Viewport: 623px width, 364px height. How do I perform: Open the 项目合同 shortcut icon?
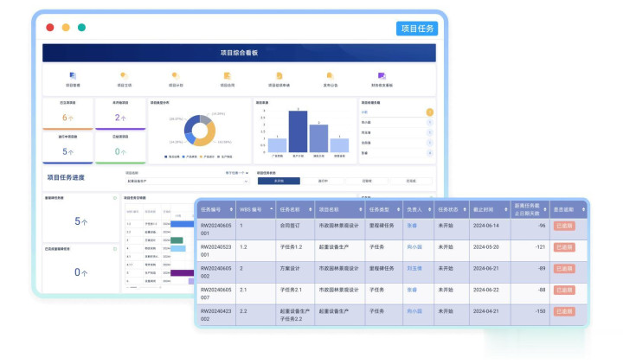click(x=228, y=76)
